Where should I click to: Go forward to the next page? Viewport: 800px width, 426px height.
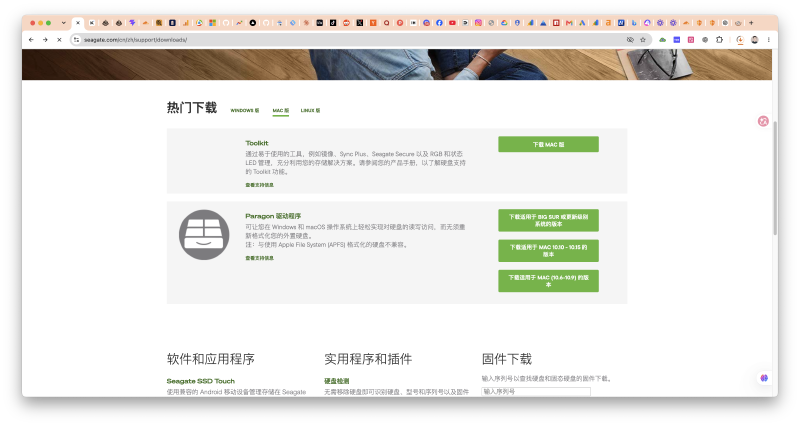point(45,39)
